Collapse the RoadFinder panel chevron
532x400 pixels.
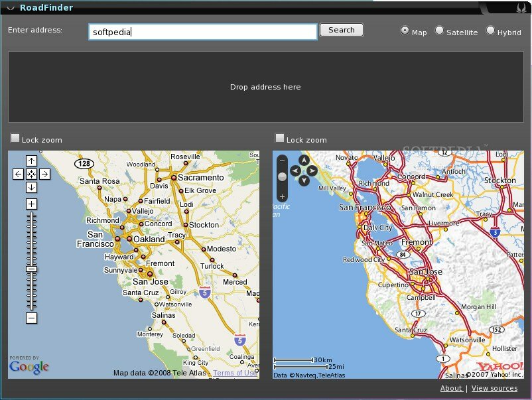(x=11, y=8)
